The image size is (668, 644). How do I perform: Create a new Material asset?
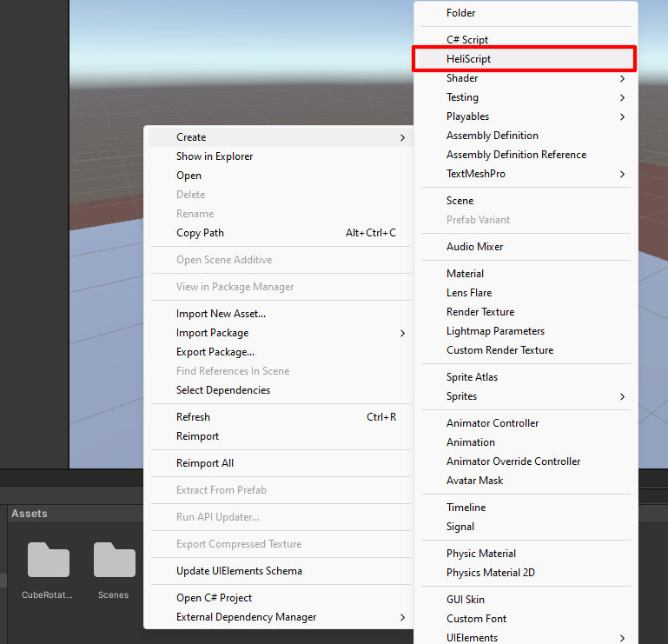[465, 274]
